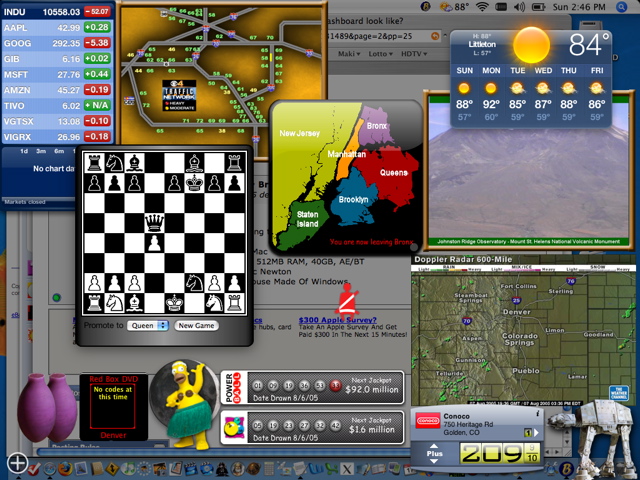The image size is (640, 480).
Task: Expand the Maki bookmarks dropdown
Action: [349, 54]
